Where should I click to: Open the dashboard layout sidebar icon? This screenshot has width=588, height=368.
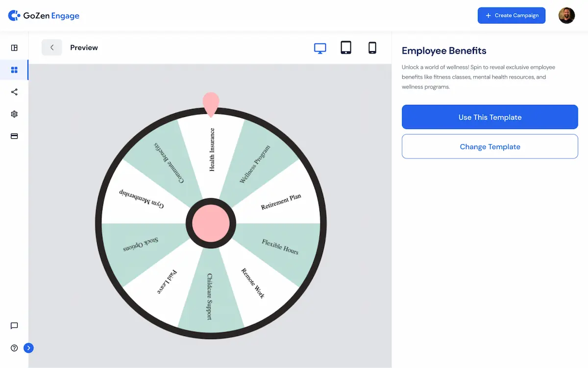[x=14, y=48]
